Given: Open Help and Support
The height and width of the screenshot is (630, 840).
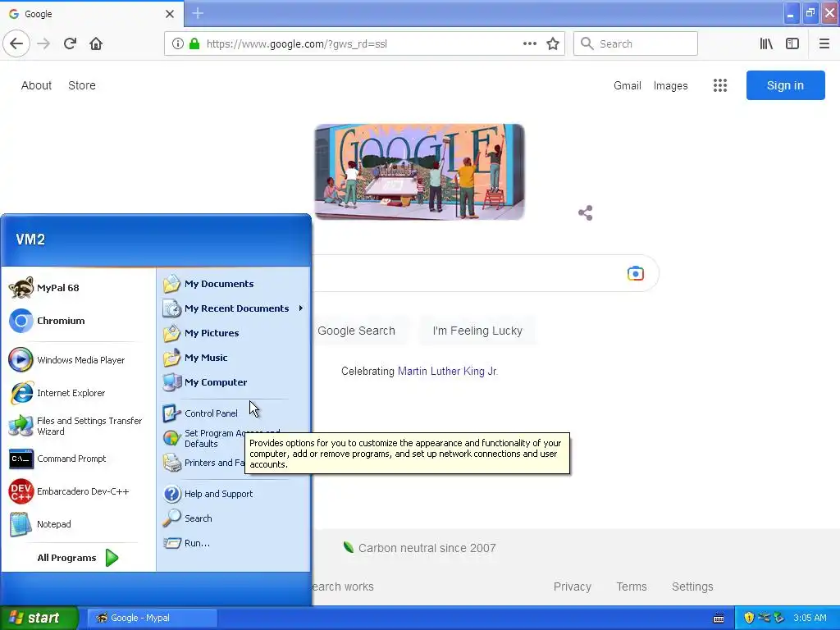Looking at the screenshot, I should (x=234, y=493).
